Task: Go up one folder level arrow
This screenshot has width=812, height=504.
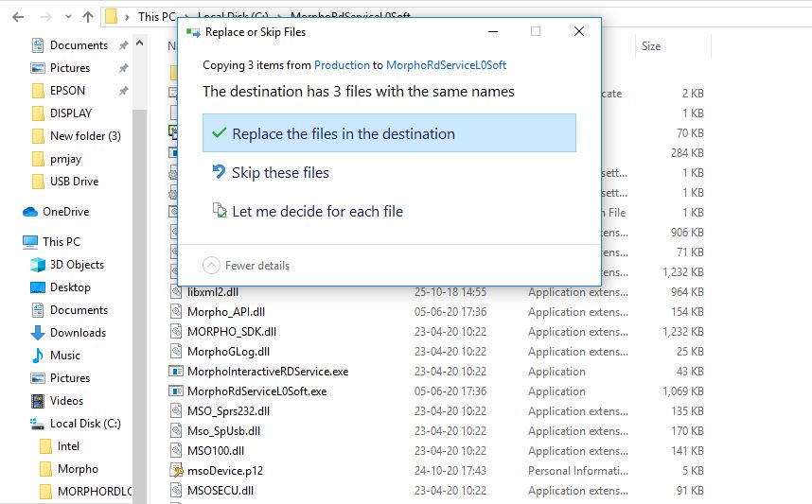Action: (87, 17)
